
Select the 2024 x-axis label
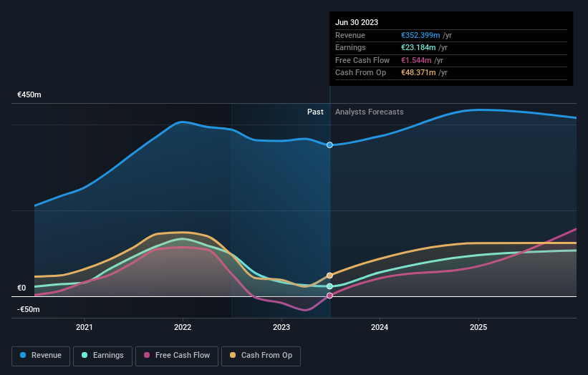380,327
